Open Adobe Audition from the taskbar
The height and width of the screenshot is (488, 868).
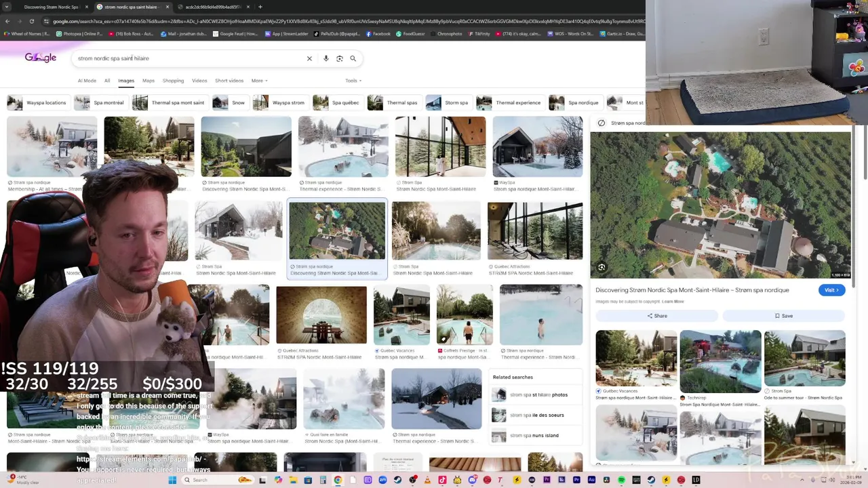tap(591, 480)
